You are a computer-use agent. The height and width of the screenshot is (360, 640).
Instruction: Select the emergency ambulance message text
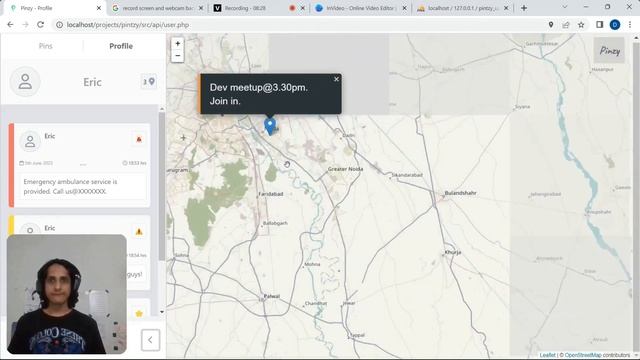70,187
